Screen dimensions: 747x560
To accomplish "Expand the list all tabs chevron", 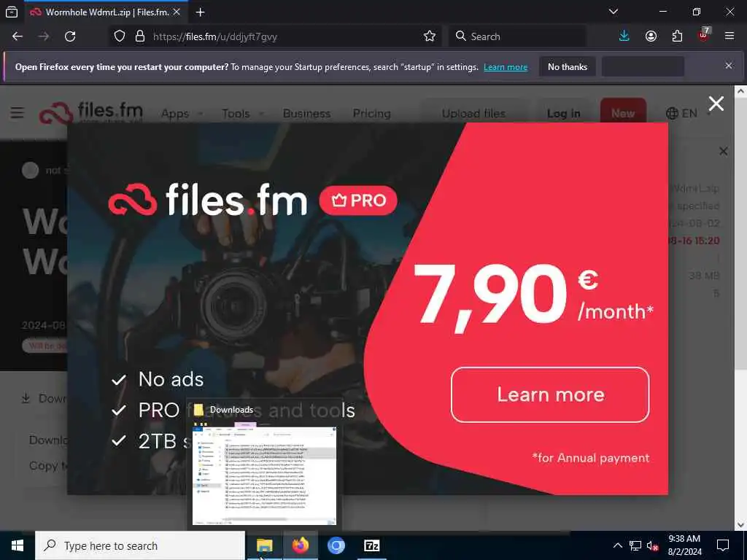I will 614,12.
